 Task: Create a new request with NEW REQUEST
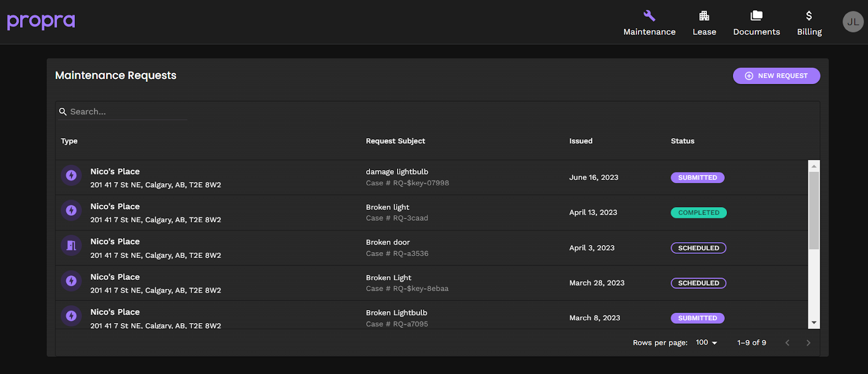pos(776,76)
